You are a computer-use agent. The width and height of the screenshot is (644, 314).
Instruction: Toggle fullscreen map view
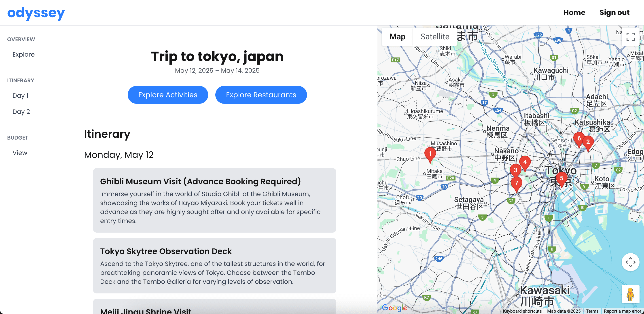[630, 36]
